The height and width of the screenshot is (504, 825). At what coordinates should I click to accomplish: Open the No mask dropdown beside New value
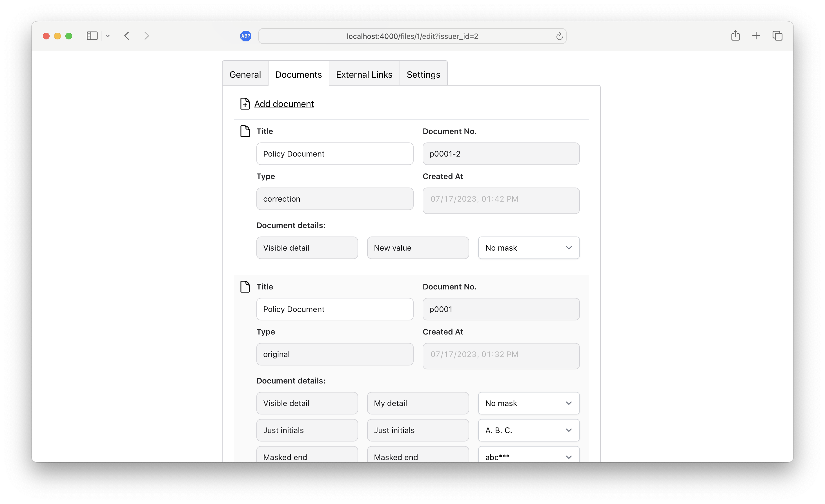pos(529,248)
